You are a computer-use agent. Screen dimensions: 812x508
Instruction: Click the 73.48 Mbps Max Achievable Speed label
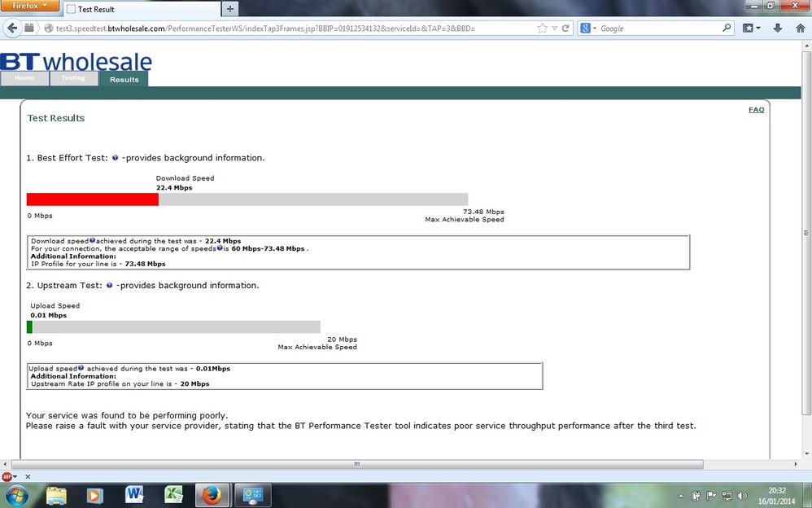click(x=465, y=216)
